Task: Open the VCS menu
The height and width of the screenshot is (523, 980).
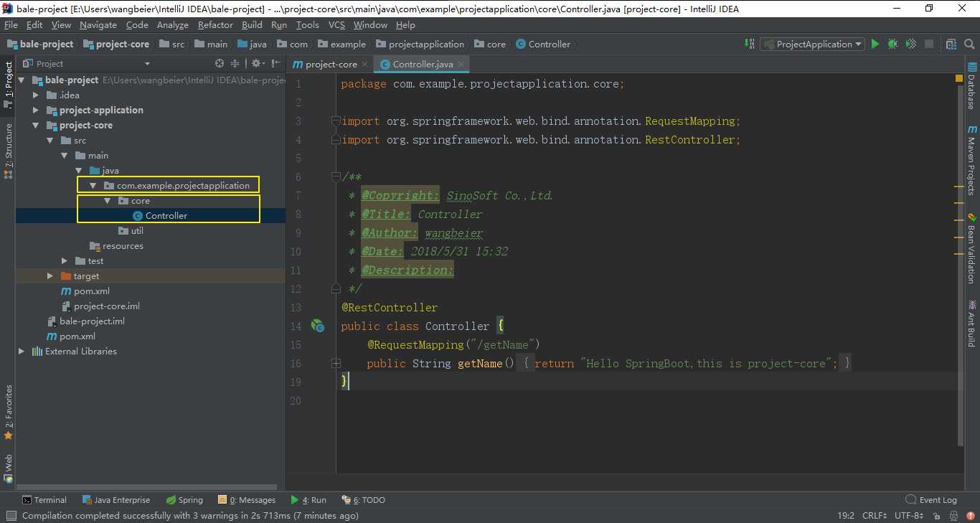Action: point(336,25)
